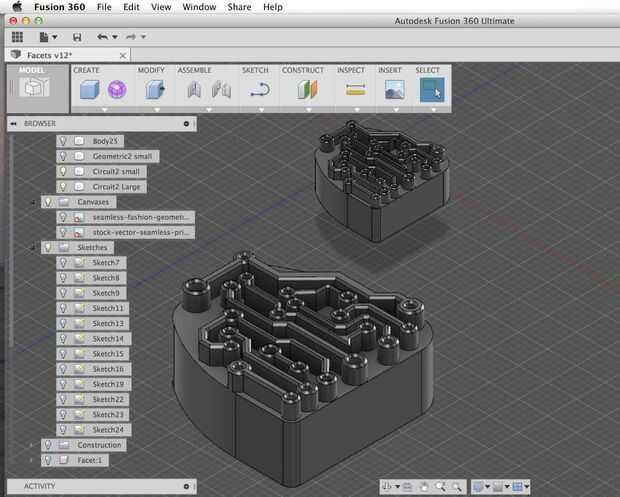Click Activity panel options dot
Image resolution: width=620 pixels, height=497 pixels.
pyautogui.click(x=186, y=486)
